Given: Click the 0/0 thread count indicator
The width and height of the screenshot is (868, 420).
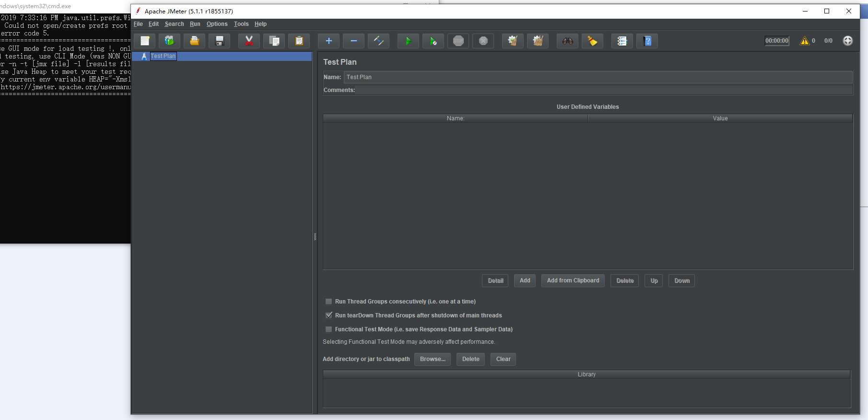Looking at the screenshot, I should pos(828,41).
